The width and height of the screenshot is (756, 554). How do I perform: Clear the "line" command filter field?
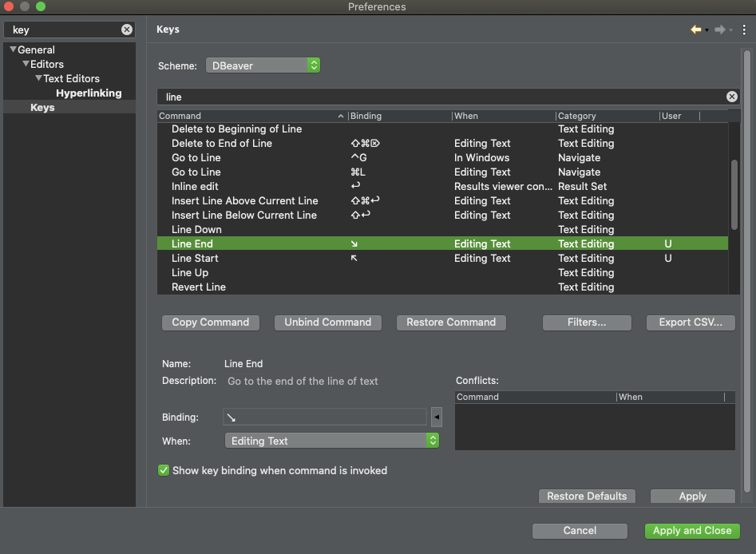[x=731, y=96]
